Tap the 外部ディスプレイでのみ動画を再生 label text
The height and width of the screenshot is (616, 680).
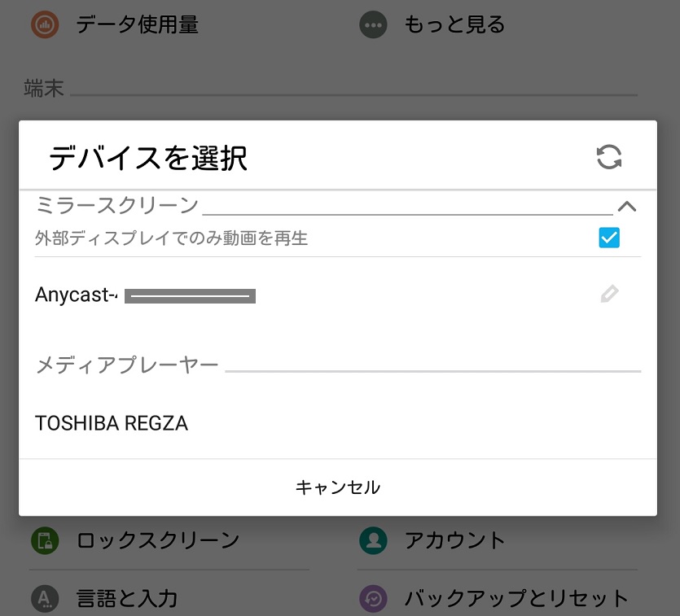coord(171,238)
